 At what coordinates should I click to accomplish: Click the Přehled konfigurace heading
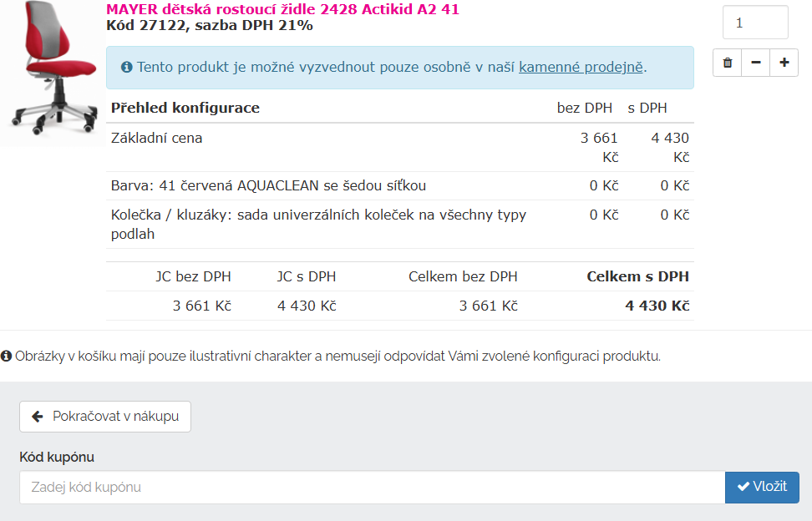click(x=185, y=108)
